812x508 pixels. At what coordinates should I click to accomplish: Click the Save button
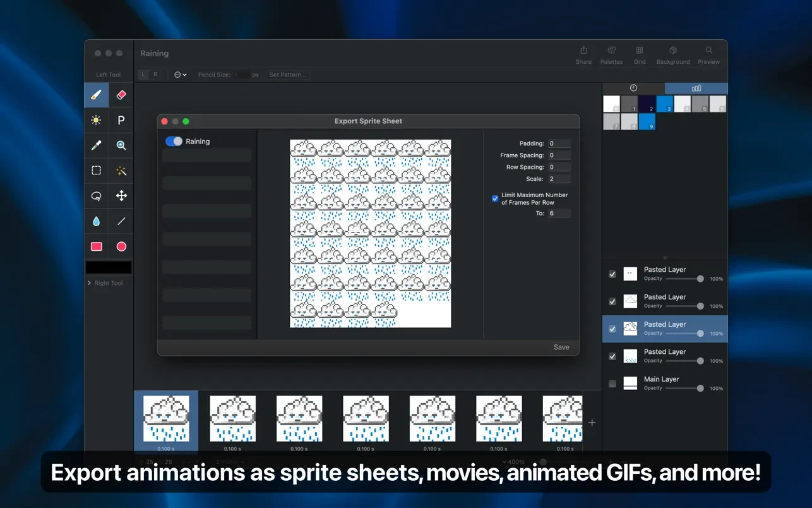[x=561, y=347]
